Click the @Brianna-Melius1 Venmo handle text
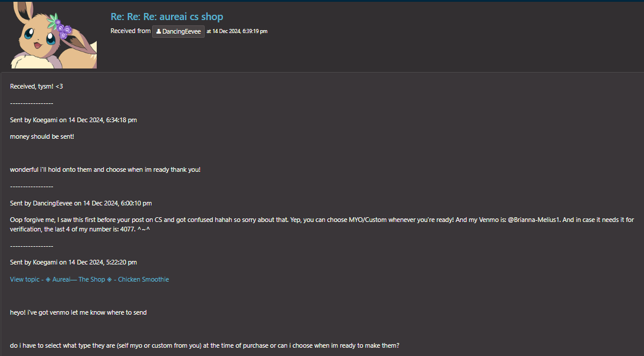The image size is (644, 356). pos(534,220)
